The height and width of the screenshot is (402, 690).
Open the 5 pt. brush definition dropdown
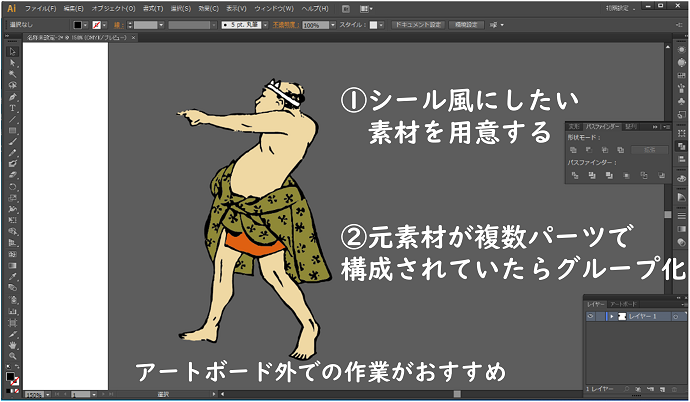pyautogui.click(x=265, y=25)
